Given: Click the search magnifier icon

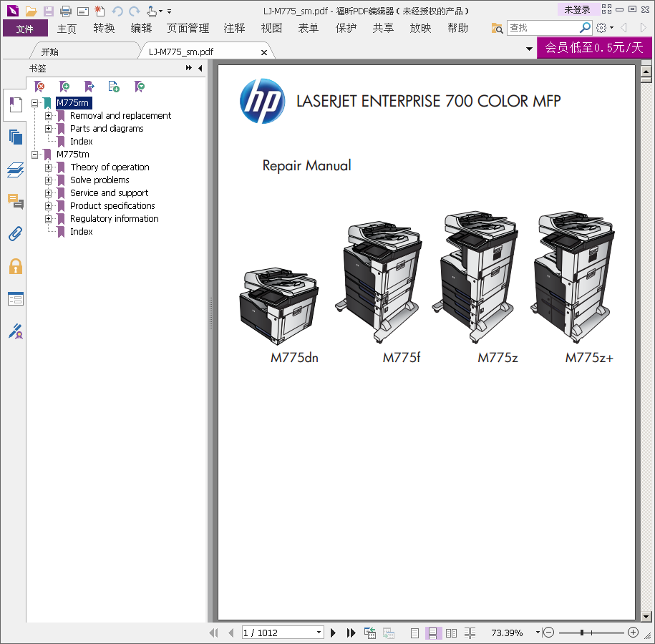Looking at the screenshot, I should coord(586,28).
